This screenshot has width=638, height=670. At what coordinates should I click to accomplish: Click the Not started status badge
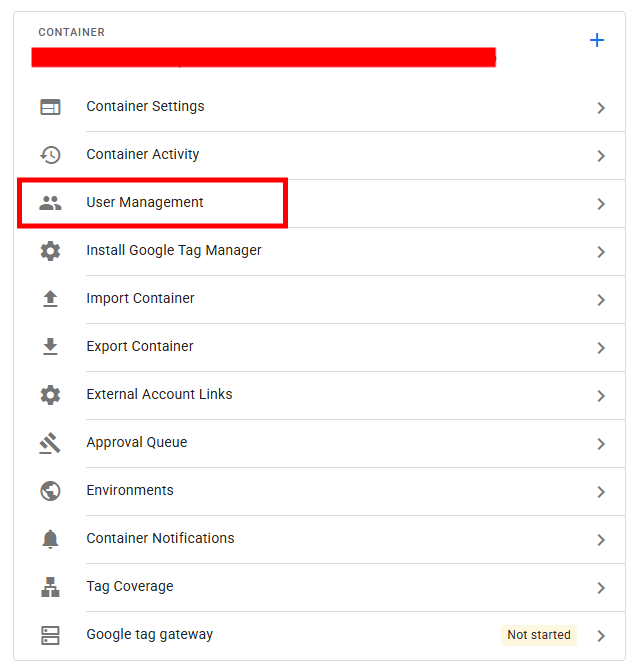pos(539,635)
